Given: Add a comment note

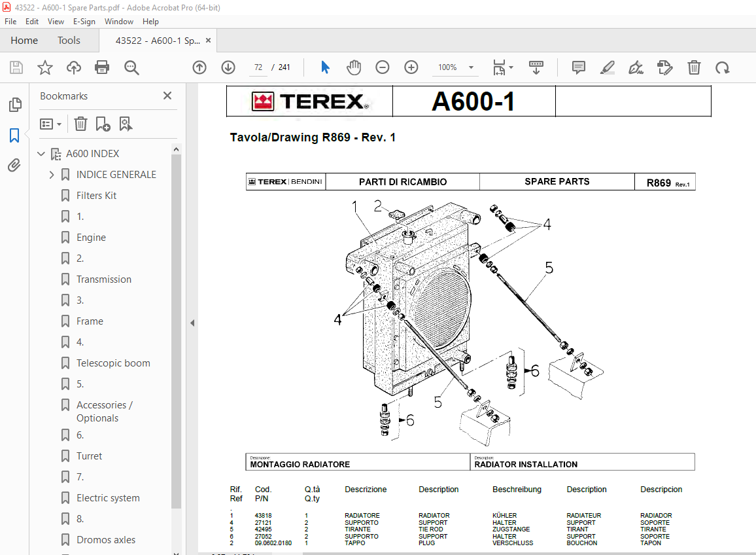Looking at the screenshot, I should click(579, 67).
